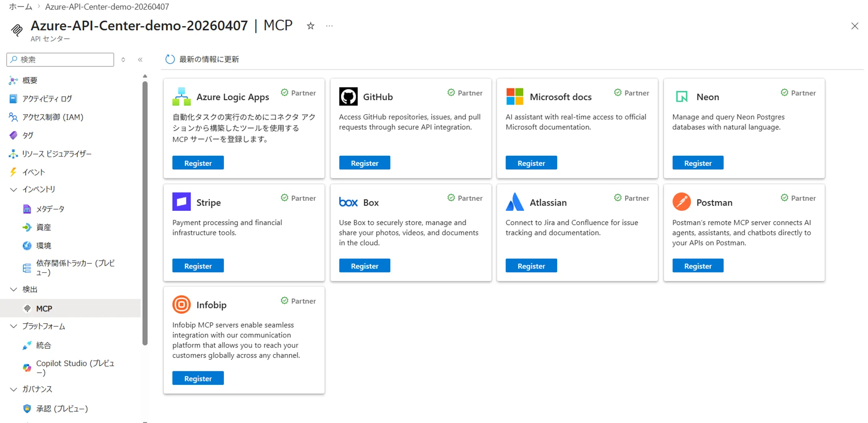This screenshot has width=868, height=423.
Task: Click the GitHub logo icon
Action: tap(348, 96)
